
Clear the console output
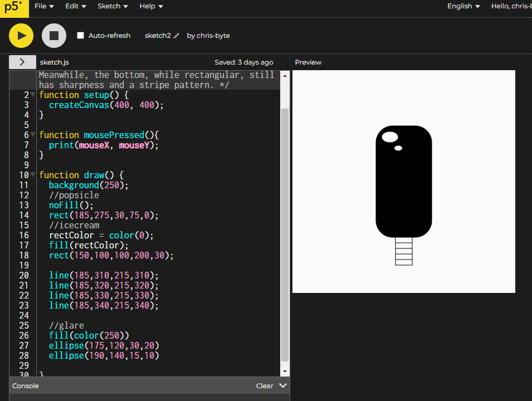click(264, 386)
